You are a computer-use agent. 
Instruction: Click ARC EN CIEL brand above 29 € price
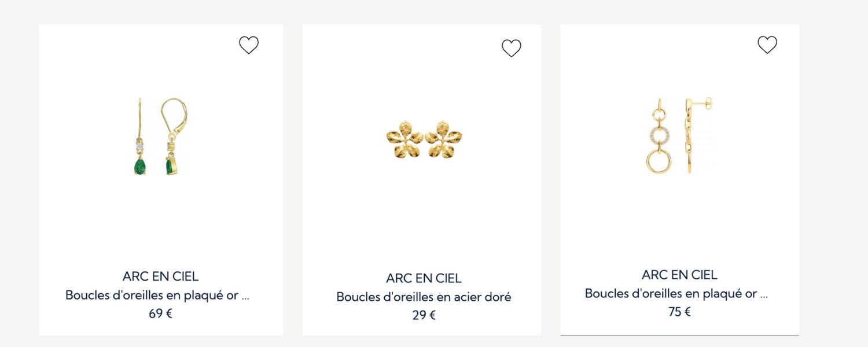click(x=424, y=279)
